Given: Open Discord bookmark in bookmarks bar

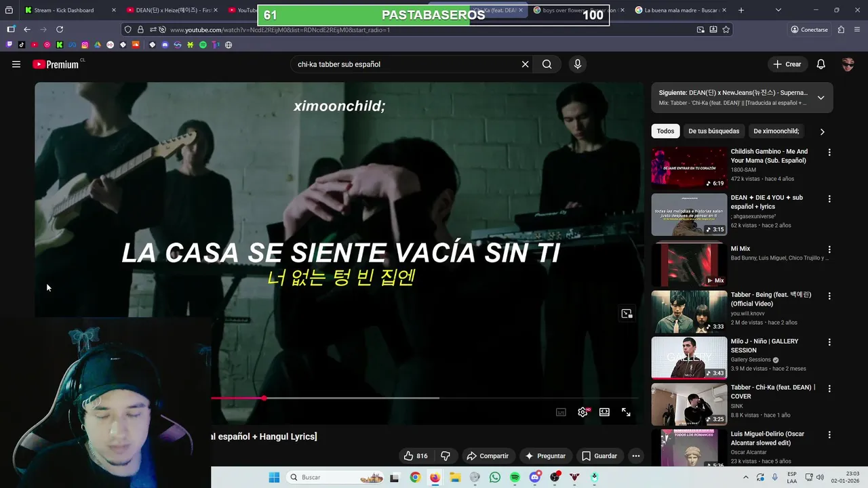Looking at the screenshot, I should (x=165, y=45).
